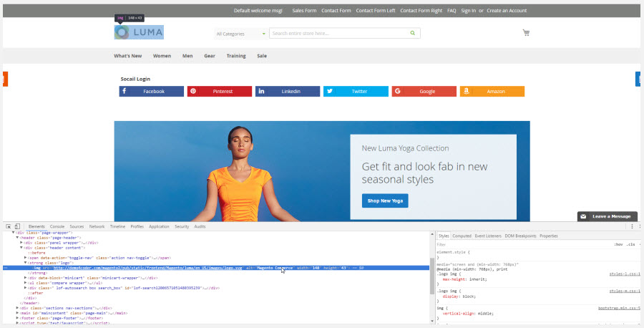Toggle the .cls class editor option
The image size is (644, 328).
pos(631,244)
